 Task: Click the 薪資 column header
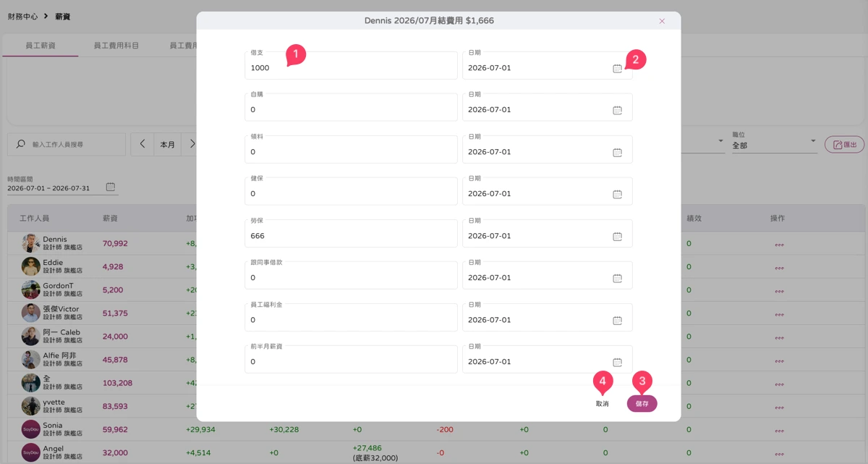[110, 218]
